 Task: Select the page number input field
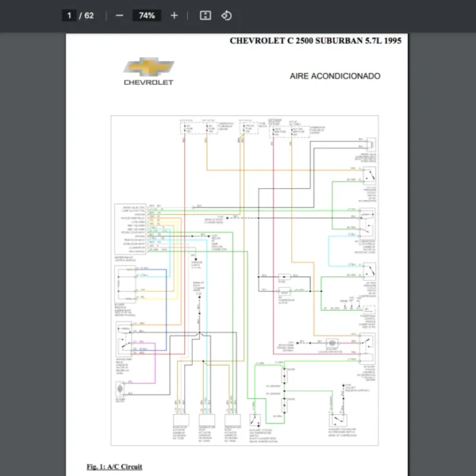70,15
